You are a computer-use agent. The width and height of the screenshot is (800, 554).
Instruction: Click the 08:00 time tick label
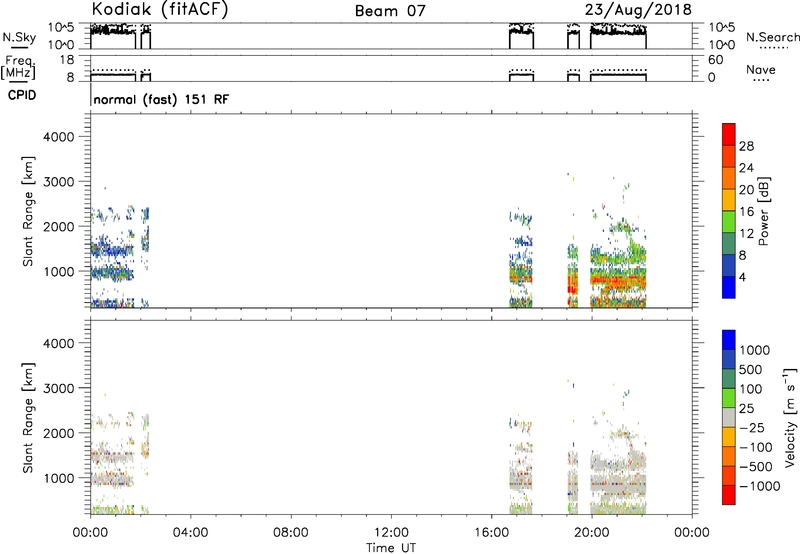290,533
